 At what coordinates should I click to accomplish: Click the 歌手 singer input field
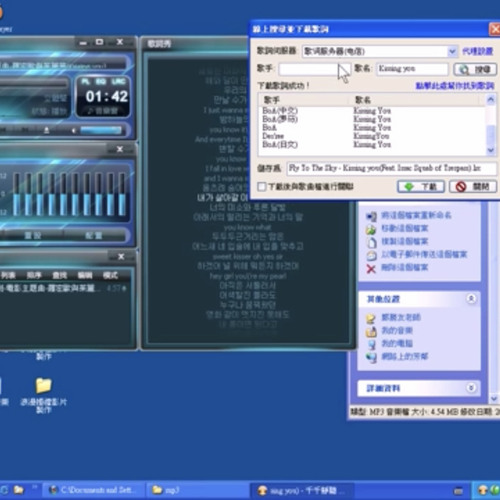pos(315,69)
